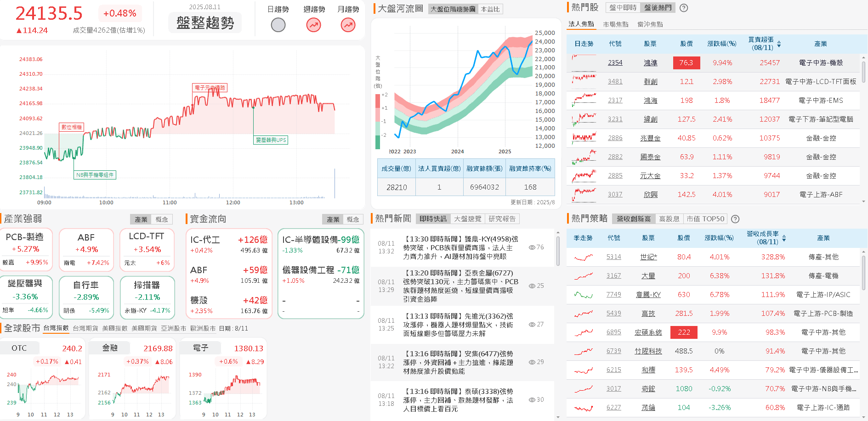Click the eye view-count icon on the 臻鼎-KY news
Screen dimensions: 868x421
pyautogui.click(x=532, y=247)
